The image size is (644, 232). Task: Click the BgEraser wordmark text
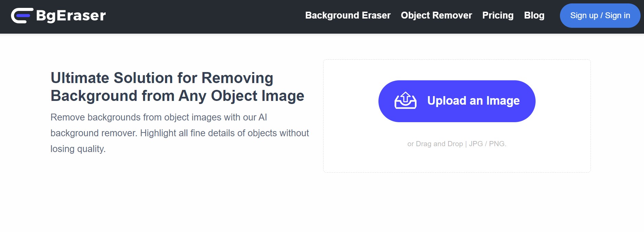click(71, 16)
